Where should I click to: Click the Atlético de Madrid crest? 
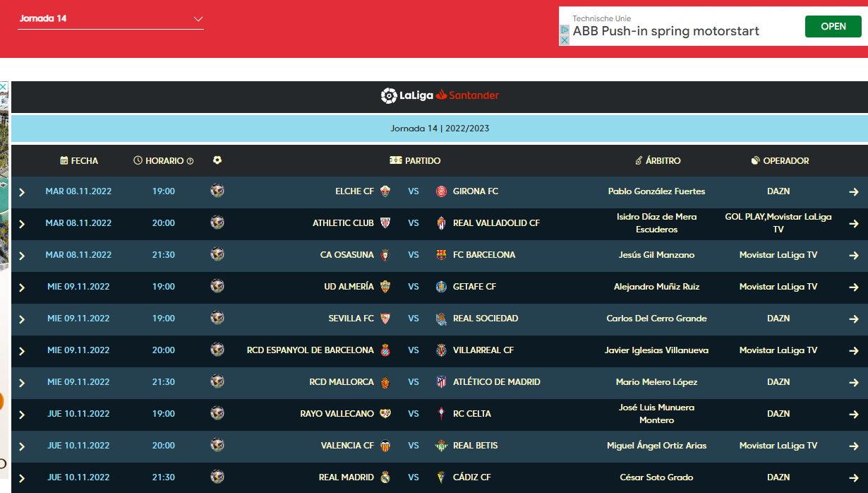tap(442, 382)
